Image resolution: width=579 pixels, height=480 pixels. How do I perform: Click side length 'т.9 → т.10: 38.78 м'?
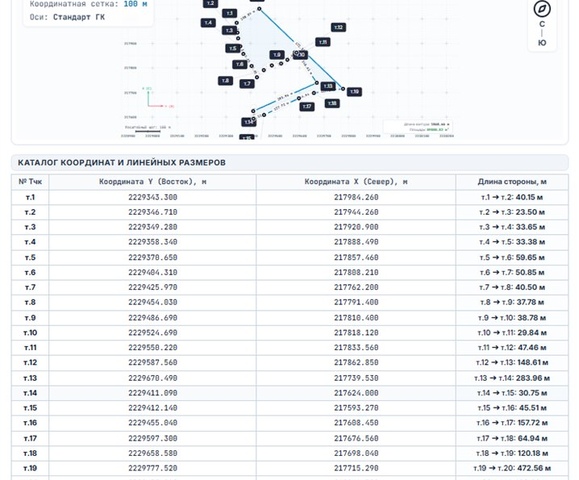pos(512,318)
